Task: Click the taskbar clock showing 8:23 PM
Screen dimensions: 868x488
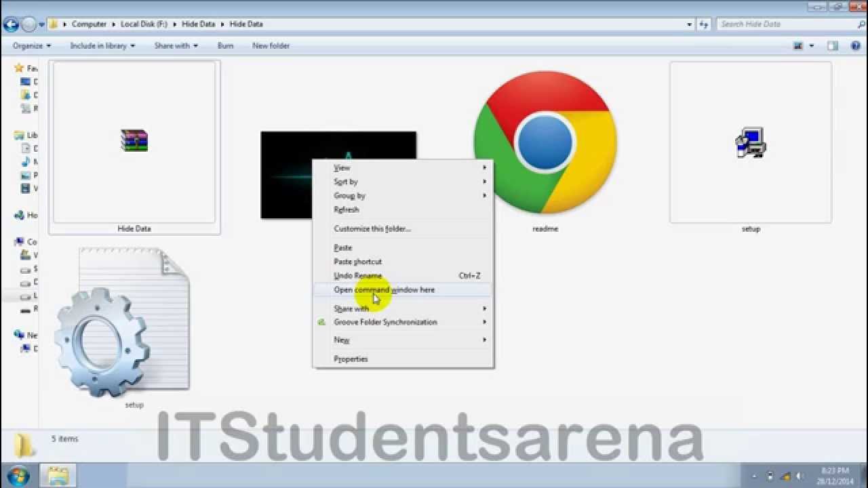Action: coord(835,476)
